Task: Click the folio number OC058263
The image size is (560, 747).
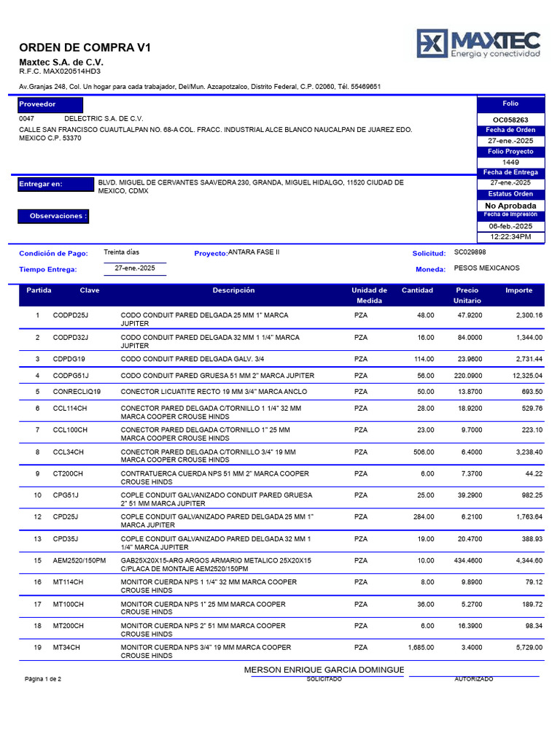Action: (510, 120)
